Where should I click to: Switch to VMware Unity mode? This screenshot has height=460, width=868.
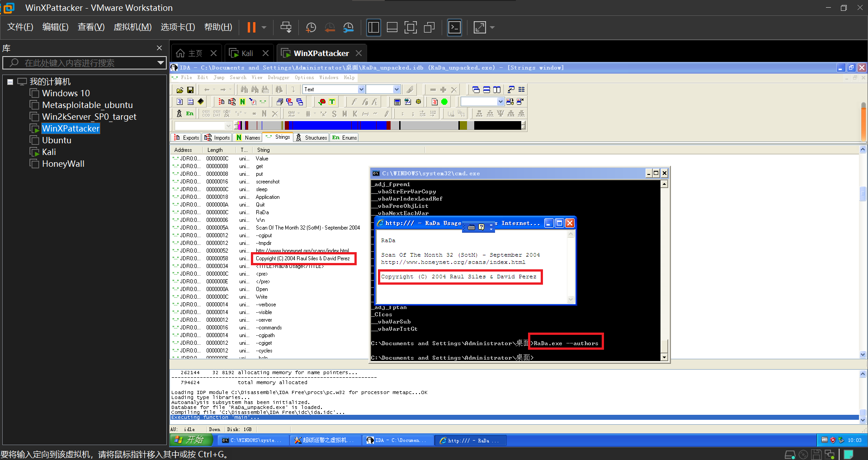point(429,28)
